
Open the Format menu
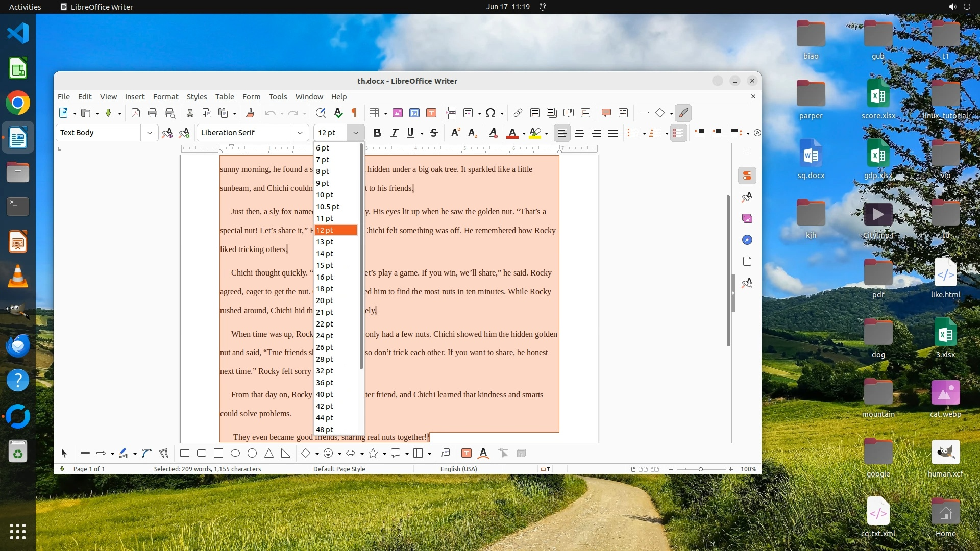coord(165,96)
